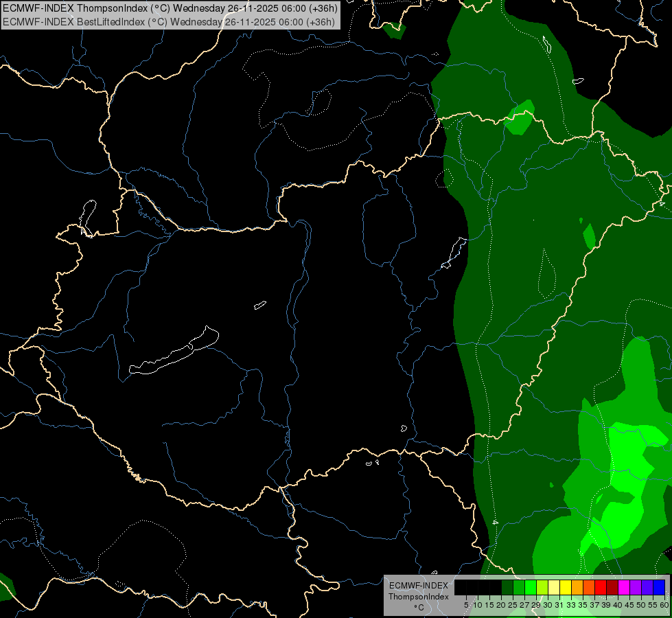
Task: Click the legend tick value 27
Action: pyautogui.click(x=524, y=605)
